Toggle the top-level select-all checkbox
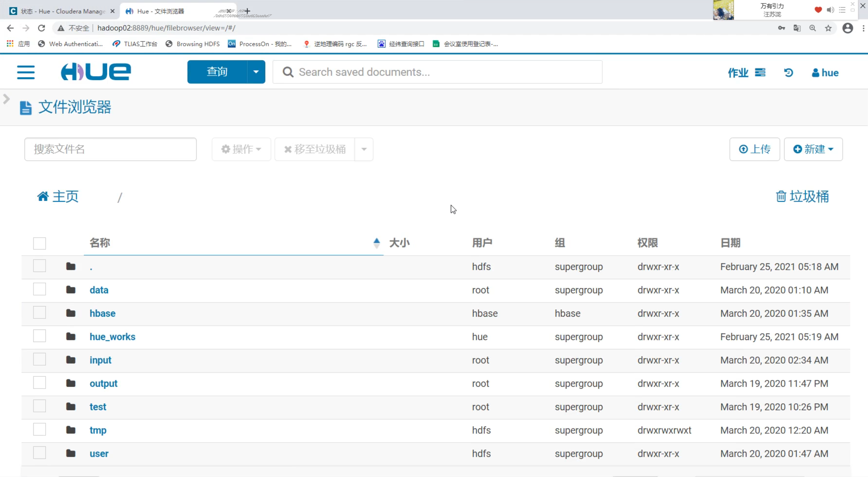The height and width of the screenshot is (477, 868). (39, 242)
